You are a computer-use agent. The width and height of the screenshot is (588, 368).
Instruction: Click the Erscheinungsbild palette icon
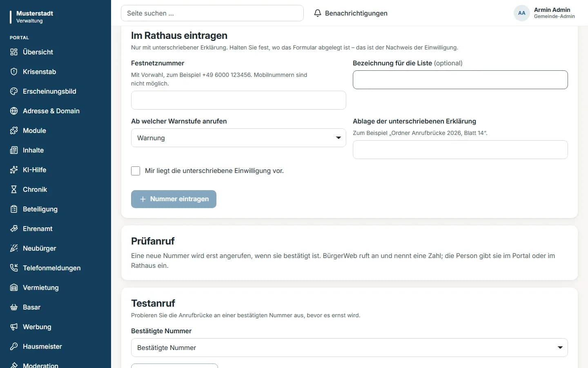14,91
